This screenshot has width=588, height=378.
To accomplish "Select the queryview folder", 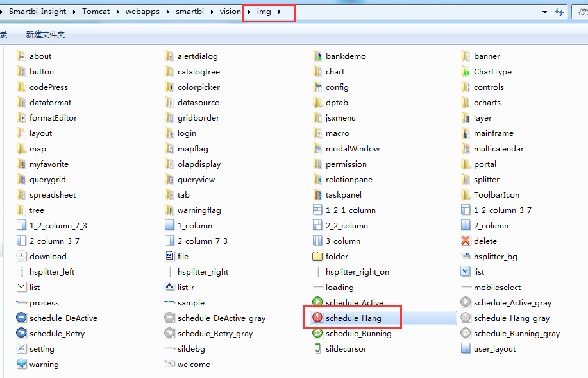I will (190, 180).
